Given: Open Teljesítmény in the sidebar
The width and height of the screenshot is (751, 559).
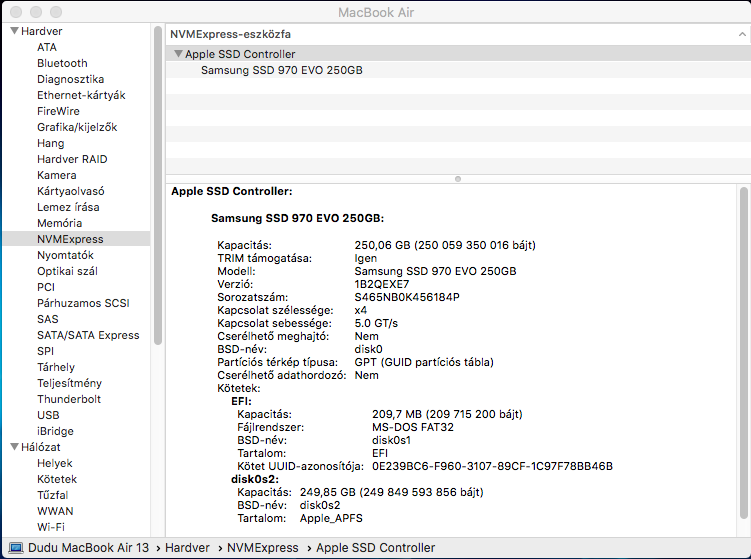Looking at the screenshot, I should point(69,383).
